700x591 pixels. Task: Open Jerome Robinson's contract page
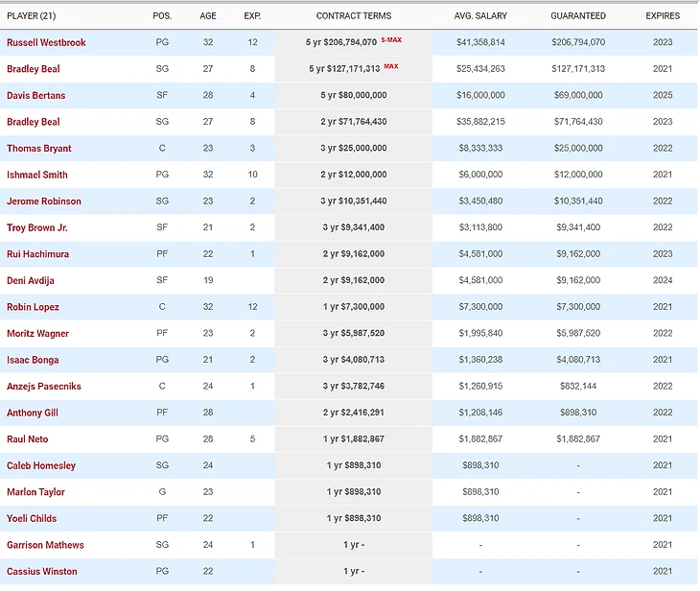point(44,201)
